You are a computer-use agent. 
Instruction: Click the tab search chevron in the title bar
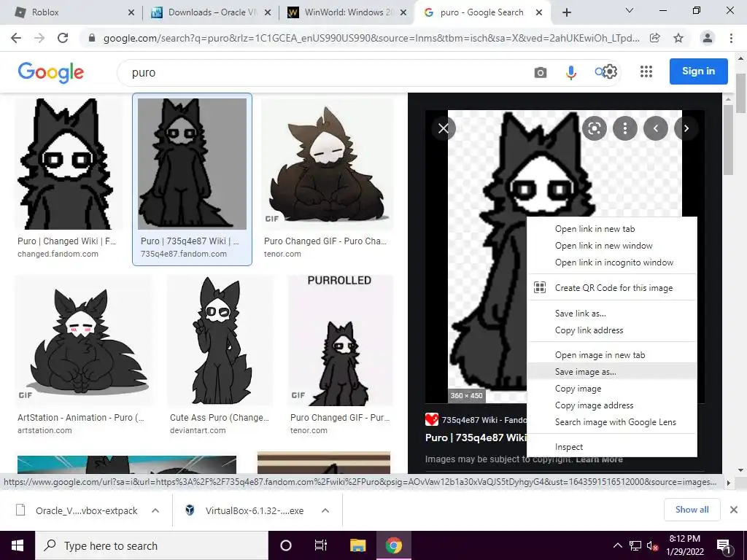630,10
